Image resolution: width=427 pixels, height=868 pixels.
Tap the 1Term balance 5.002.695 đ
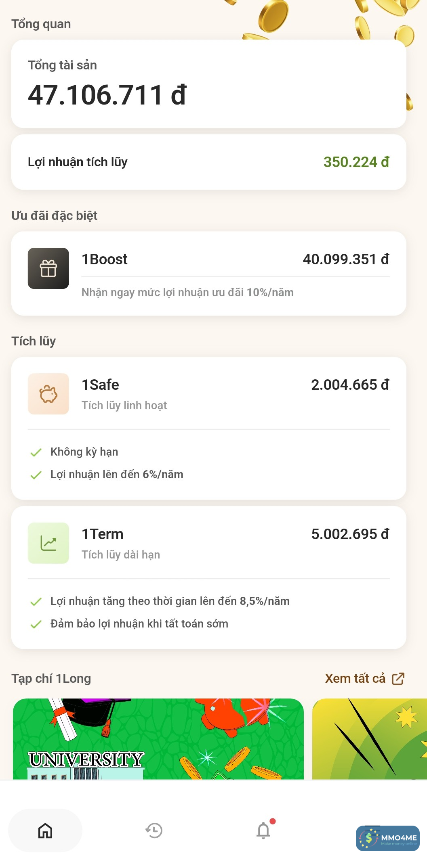pos(350,534)
